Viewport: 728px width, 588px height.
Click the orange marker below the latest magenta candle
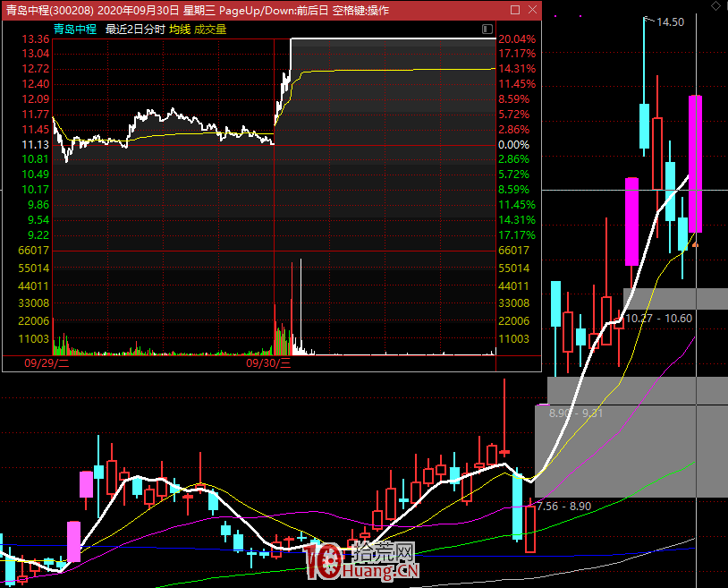[695, 244]
